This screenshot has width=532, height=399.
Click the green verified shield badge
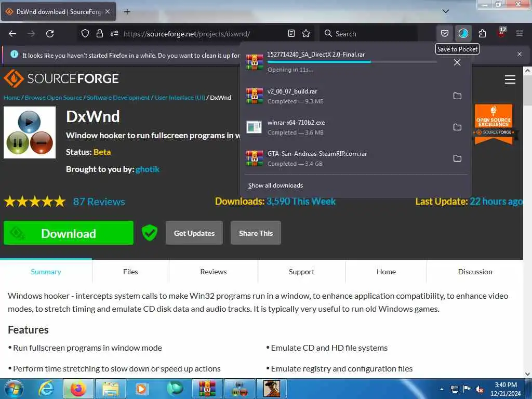[x=150, y=233]
